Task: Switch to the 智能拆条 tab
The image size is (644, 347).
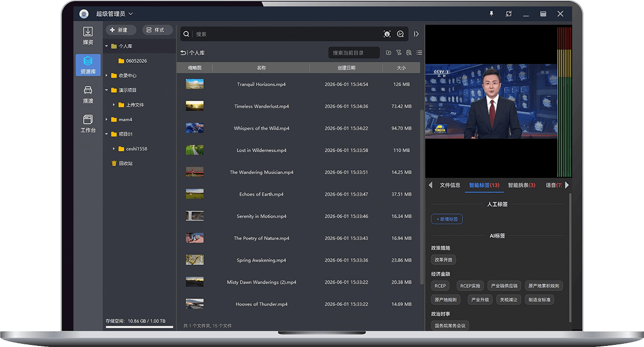Action: point(522,185)
